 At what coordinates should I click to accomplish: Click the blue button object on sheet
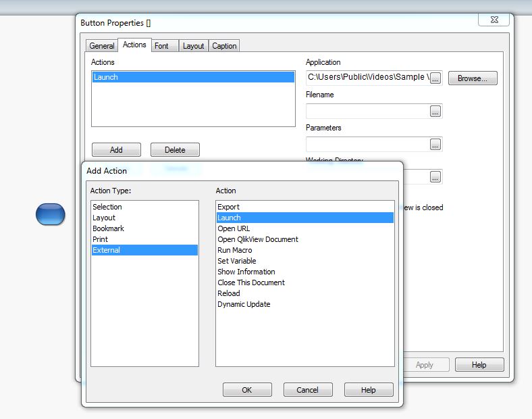pyautogui.click(x=50, y=214)
